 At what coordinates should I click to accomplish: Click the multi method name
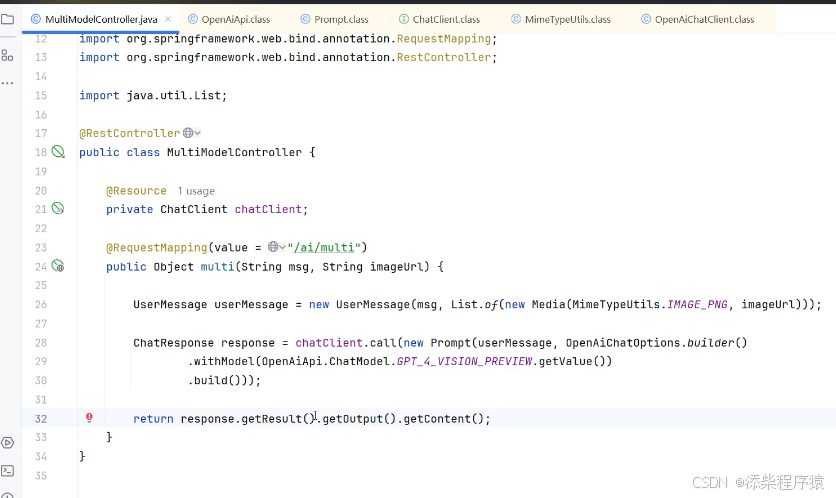coord(218,267)
